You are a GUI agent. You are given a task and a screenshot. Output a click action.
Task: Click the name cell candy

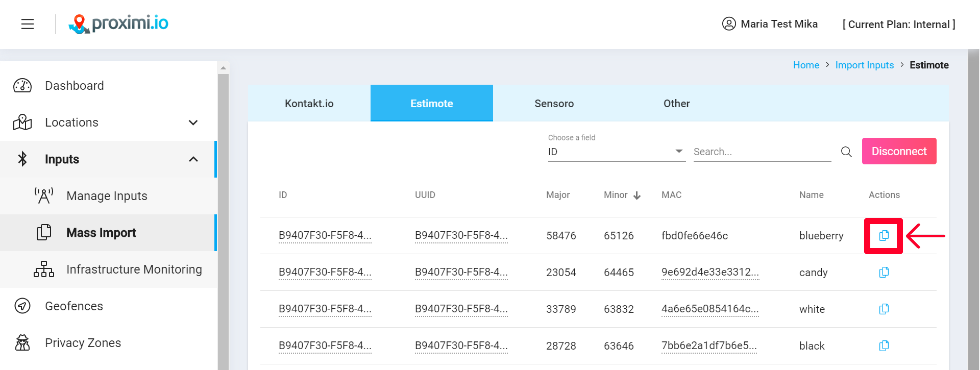point(813,273)
